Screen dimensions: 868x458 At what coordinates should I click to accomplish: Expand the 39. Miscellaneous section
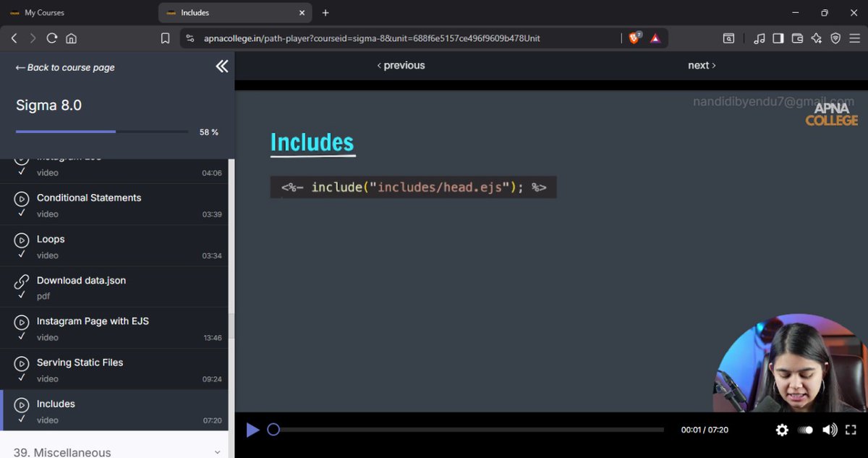pos(116,451)
